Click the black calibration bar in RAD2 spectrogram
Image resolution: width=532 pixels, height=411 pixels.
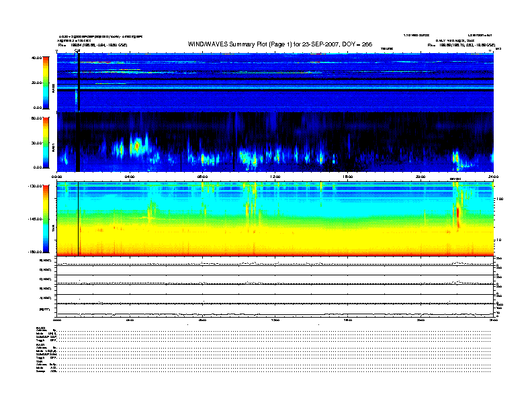point(79,83)
